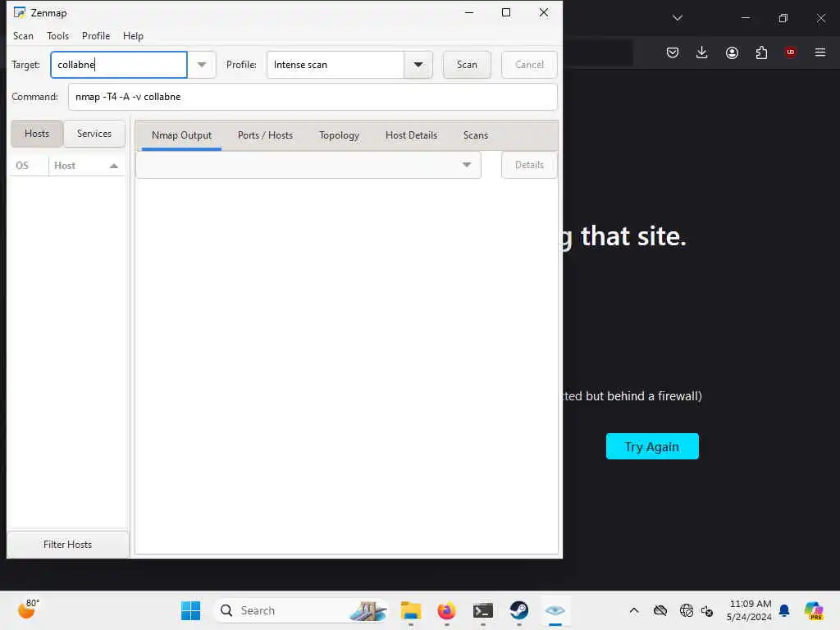Screen dimensions: 840x630
Task: Click the Pocket icon in Firefox toolbar
Action: point(673,52)
